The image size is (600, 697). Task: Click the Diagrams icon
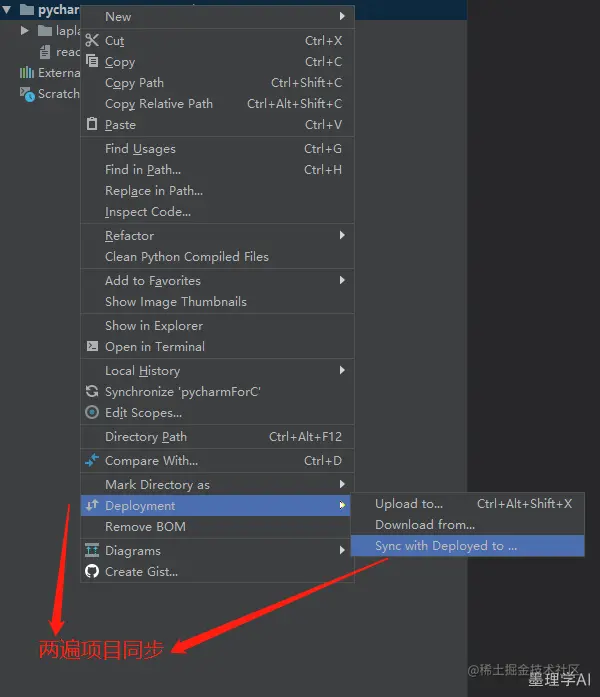point(92,550)
